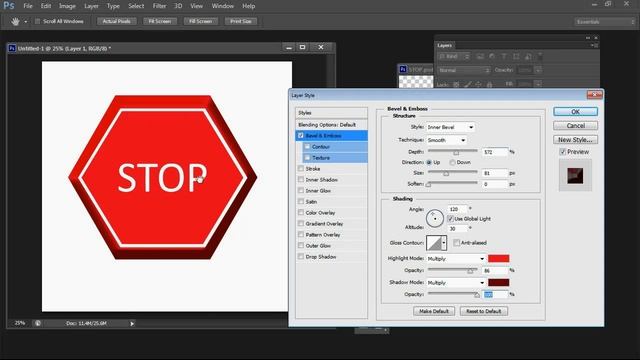Click OK in Layer Style dialog
The width and height of the screenshot is (640, 360).
(576, 111)
